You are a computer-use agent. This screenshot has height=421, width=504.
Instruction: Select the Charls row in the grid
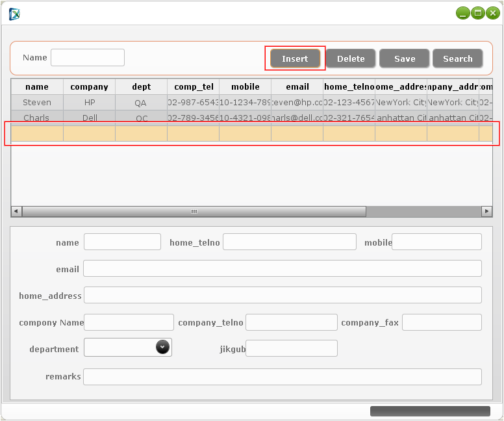(37, 118)
